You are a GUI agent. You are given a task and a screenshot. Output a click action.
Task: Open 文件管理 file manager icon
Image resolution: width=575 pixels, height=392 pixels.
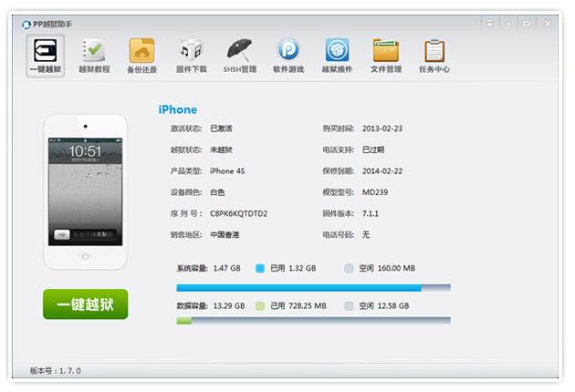tap(386, 56)
